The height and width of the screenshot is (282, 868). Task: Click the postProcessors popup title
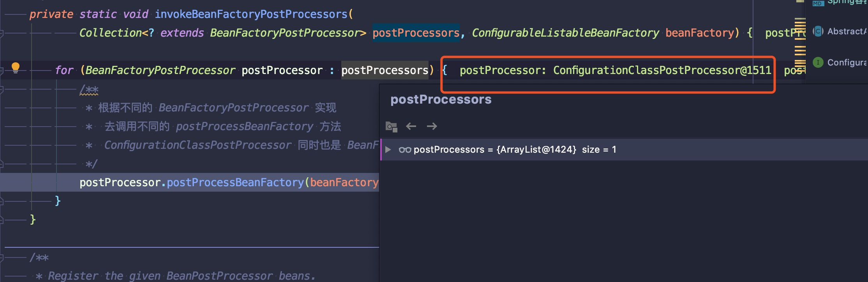point(441,99)
